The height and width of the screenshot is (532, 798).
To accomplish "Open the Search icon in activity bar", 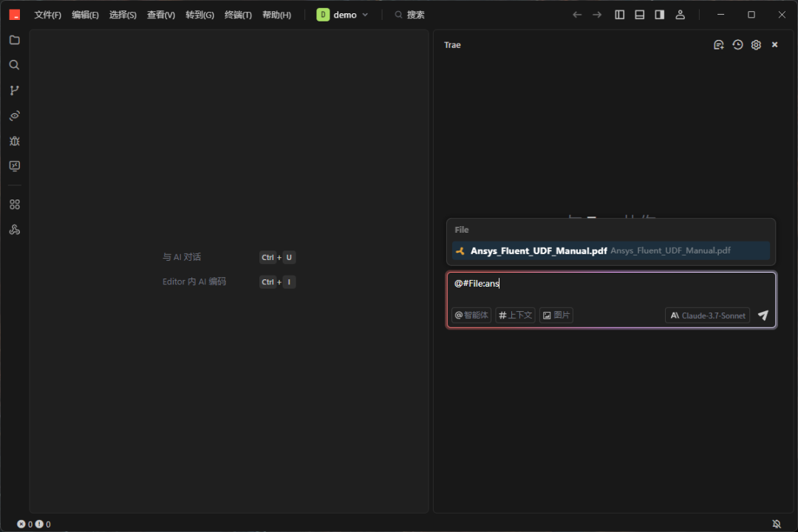I will (14, 65).
